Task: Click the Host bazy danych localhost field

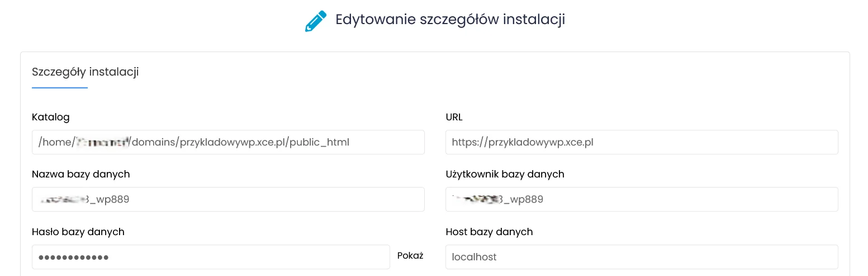Action: [641, 257]
